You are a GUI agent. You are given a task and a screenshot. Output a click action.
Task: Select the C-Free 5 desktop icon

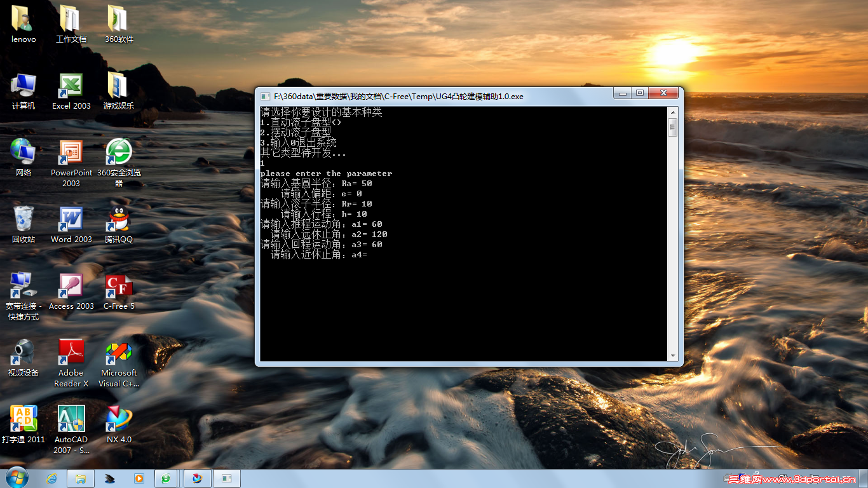(119, 285)
